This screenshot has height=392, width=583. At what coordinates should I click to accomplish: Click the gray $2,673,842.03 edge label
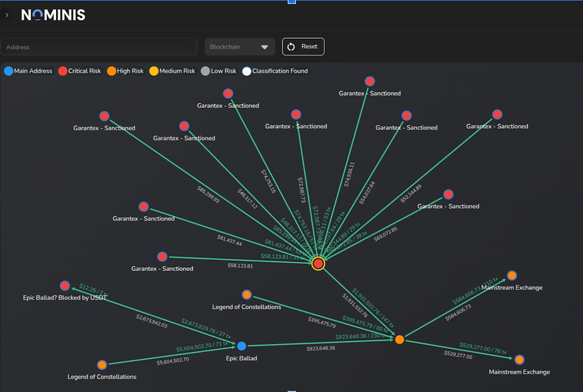coord(152,321)
